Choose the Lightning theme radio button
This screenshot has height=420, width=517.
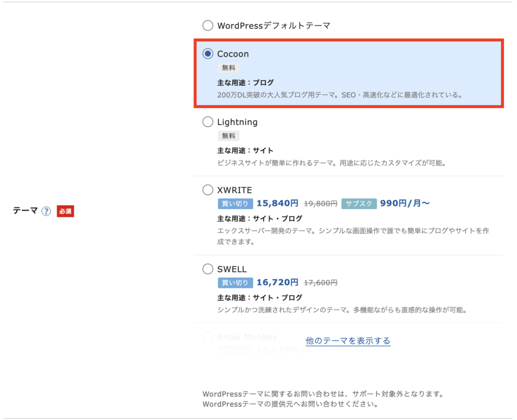coord(208,122)
